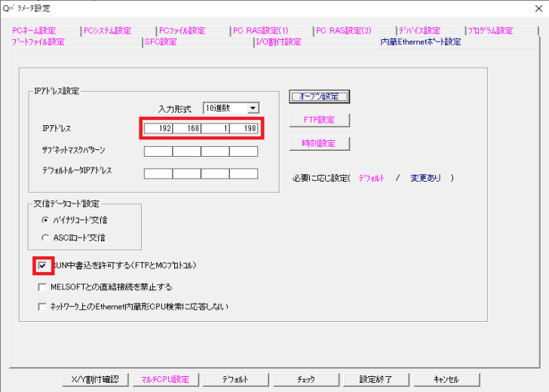Enable MELSOFTとの直結接続を禁止する checkbox
The width and height of the screenshot is (549, 392).
pos(42,287)
